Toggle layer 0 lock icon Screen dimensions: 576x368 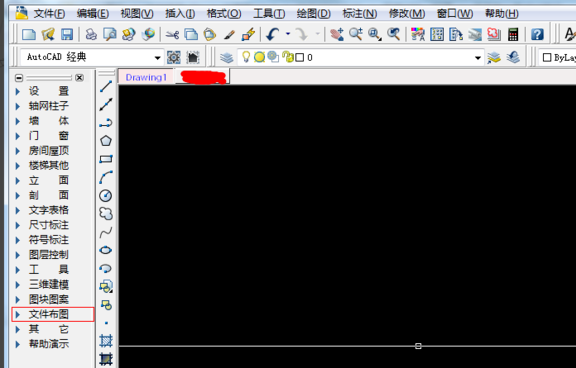[x=289, y=57]
